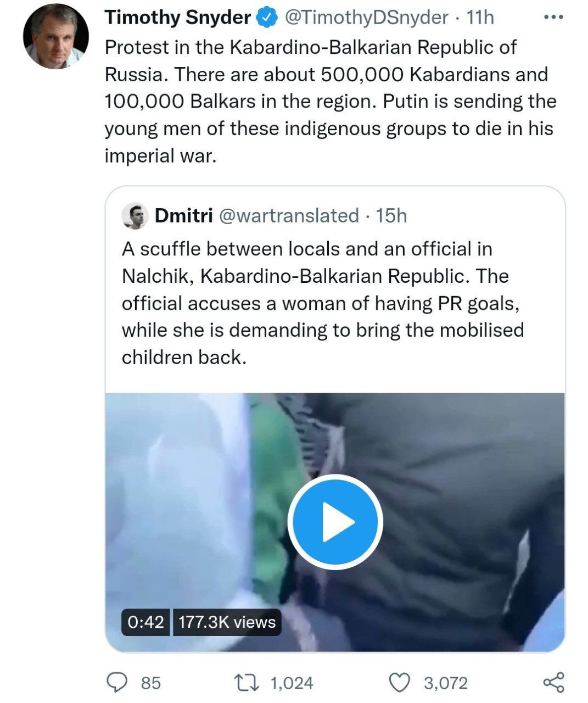Open the quoted tweet text about Nalchik
Screen dimensions: 588x703
323,303
